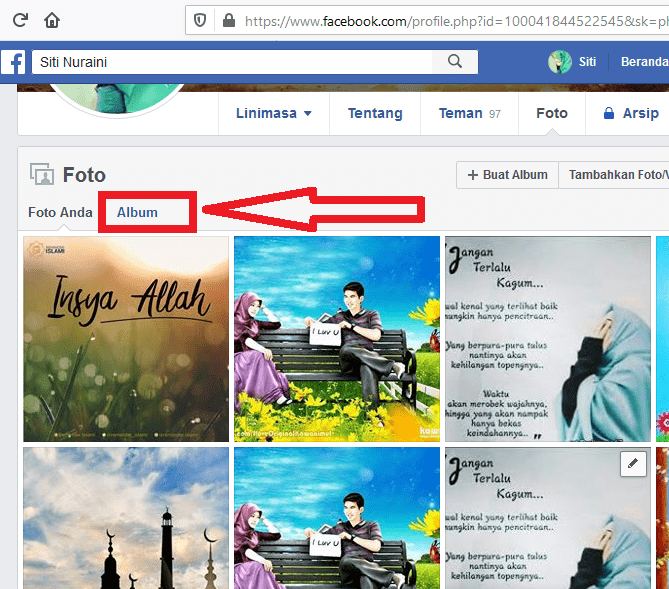Open the mosque silhouette photo

[126, 518]
